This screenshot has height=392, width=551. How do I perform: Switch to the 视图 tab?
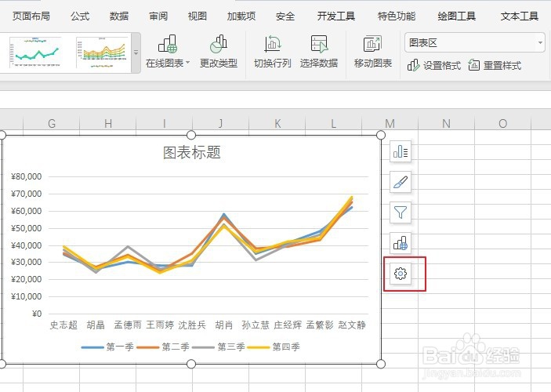coord(198,16)
